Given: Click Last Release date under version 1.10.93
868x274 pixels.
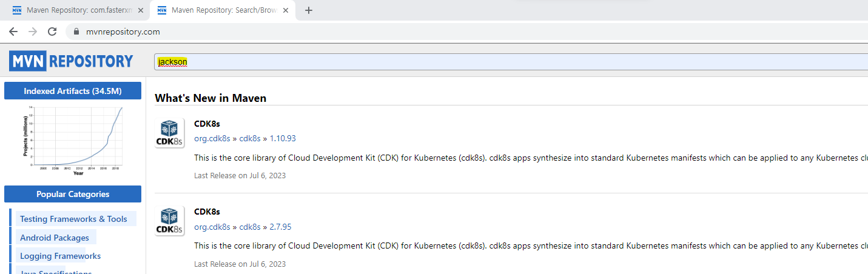Looking at the screenshot, I should click(x=240, y=176).
